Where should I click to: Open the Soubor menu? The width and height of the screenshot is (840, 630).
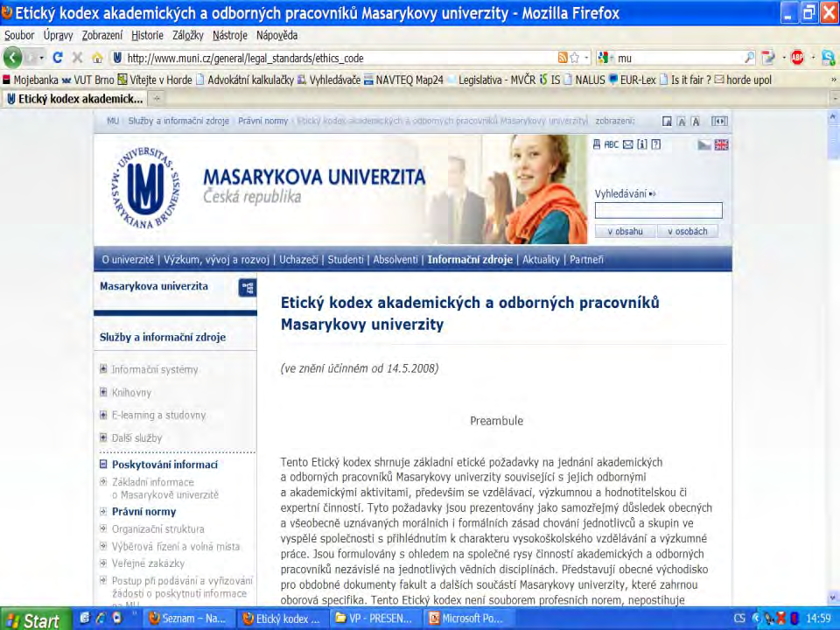(19, 35)
